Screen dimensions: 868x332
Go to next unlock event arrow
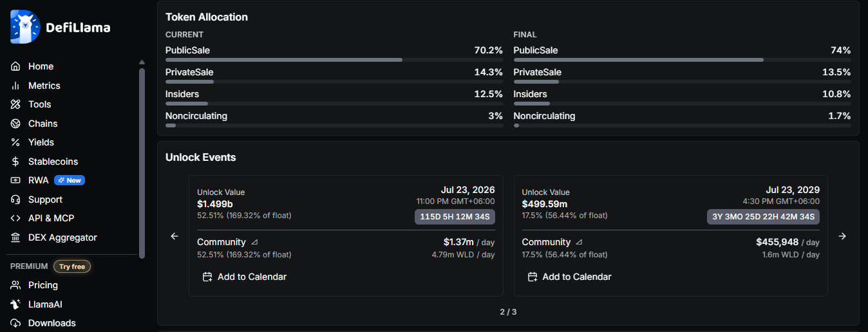842,236
